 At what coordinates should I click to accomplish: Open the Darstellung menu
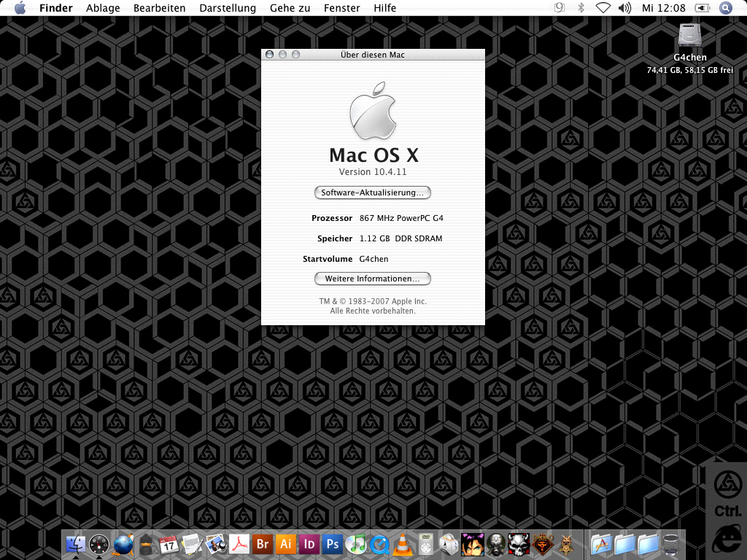coord(228,8)
